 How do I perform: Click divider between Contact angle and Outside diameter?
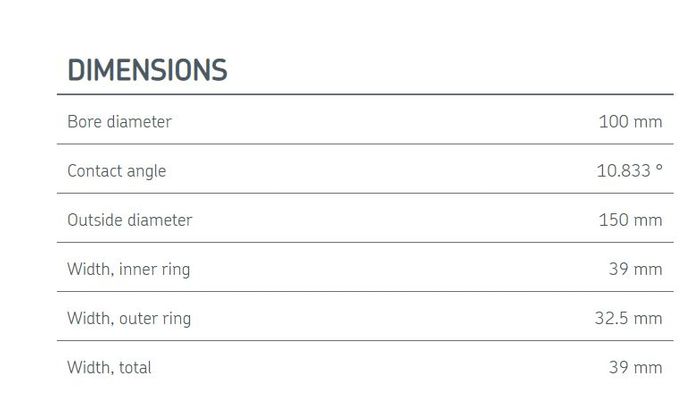point(365,193)
